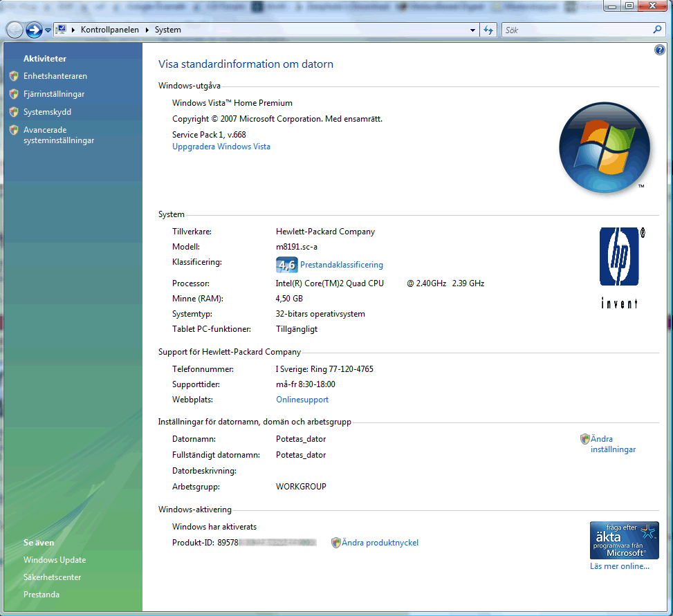
Task: Open Fjärrinställningar
Action: pos(54,94)
